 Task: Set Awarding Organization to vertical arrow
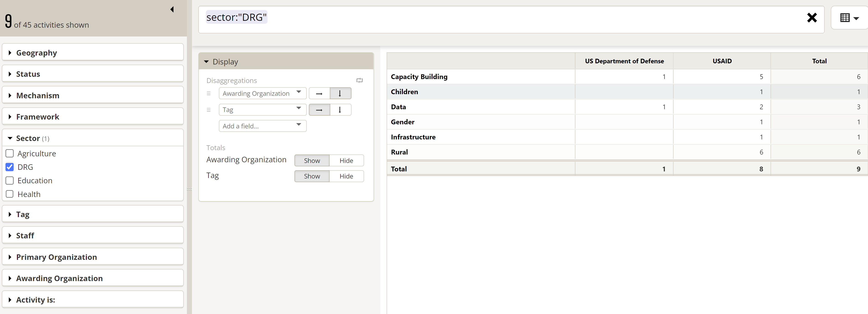coord(340,93)
